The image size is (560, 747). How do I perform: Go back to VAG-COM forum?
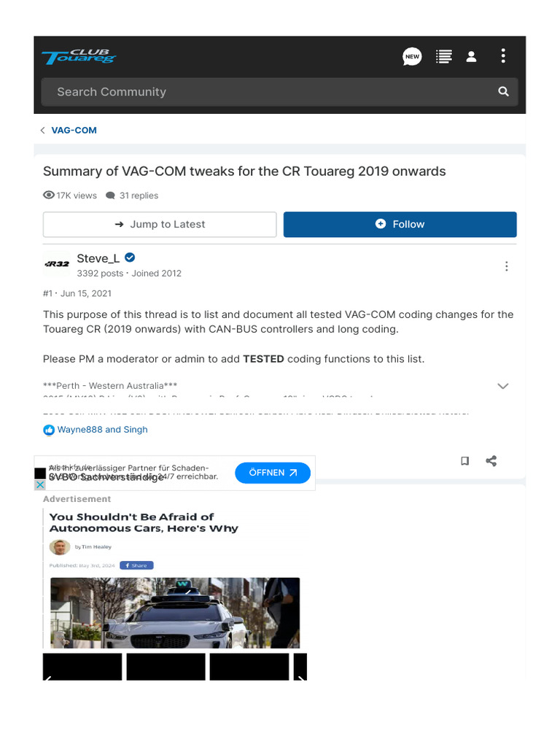[74, 130]
